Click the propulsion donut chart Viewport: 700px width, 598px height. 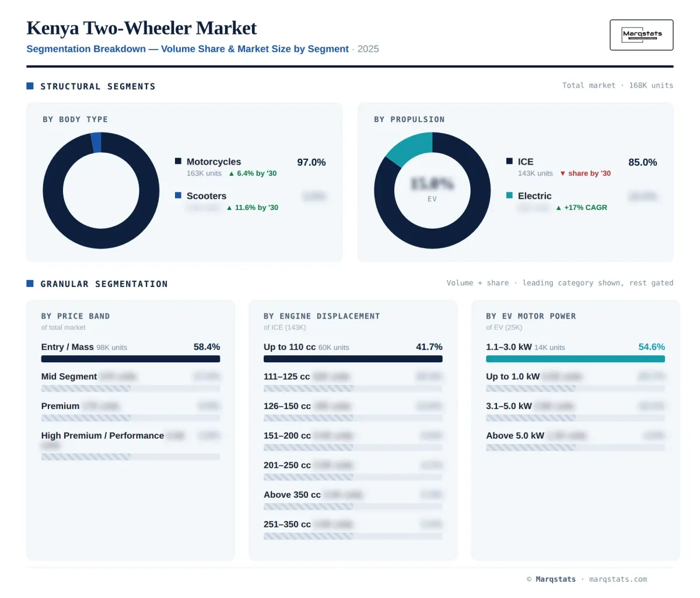(x=432, y=190)
